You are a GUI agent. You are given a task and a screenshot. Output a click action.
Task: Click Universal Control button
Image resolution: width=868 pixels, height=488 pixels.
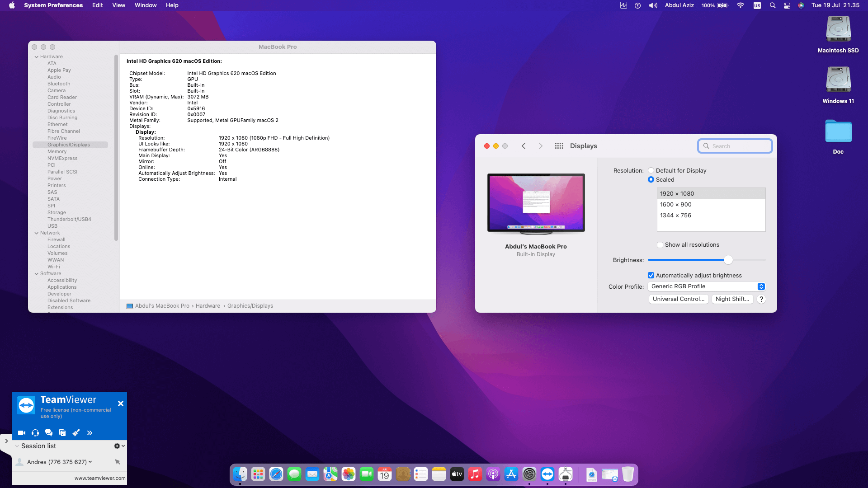click(679, 299)
